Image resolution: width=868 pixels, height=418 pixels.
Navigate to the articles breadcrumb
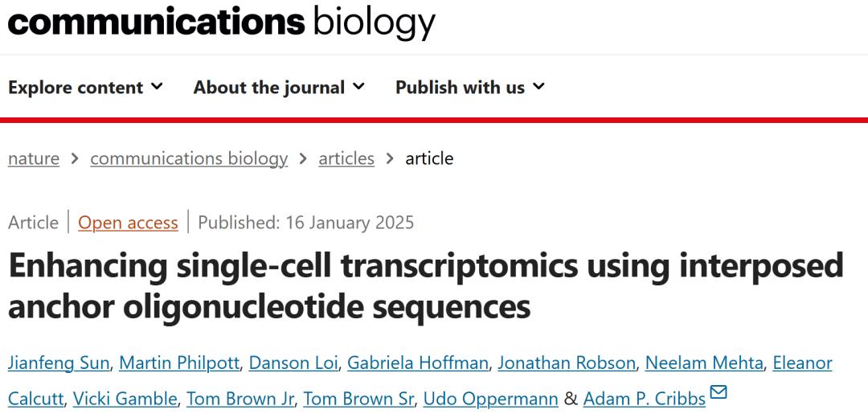click(x=346, y=159)
